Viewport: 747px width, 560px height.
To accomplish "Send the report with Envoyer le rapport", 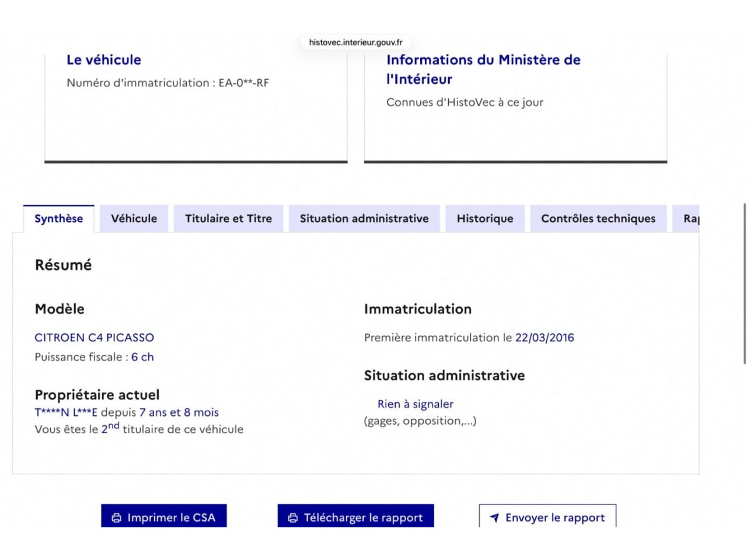I will pos(547,516).
